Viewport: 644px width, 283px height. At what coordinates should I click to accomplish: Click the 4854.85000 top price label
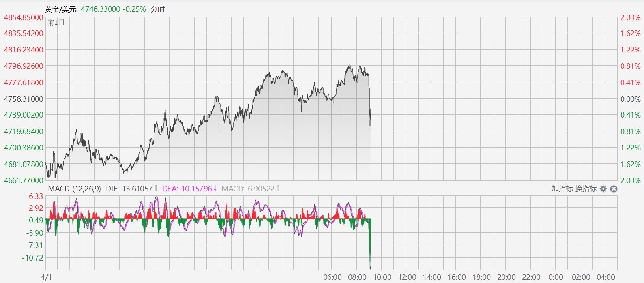tap(24, 17)
